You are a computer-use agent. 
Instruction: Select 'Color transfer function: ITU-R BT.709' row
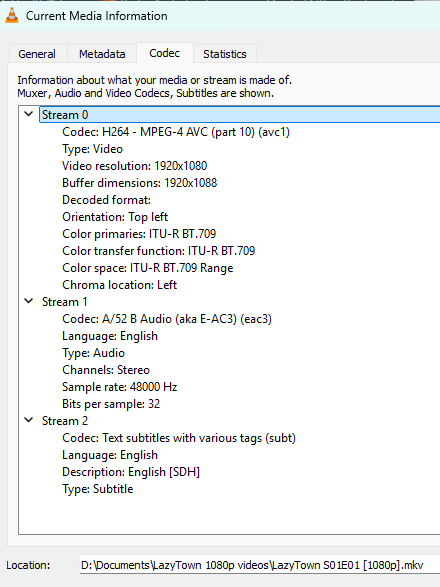pos(159,251)
